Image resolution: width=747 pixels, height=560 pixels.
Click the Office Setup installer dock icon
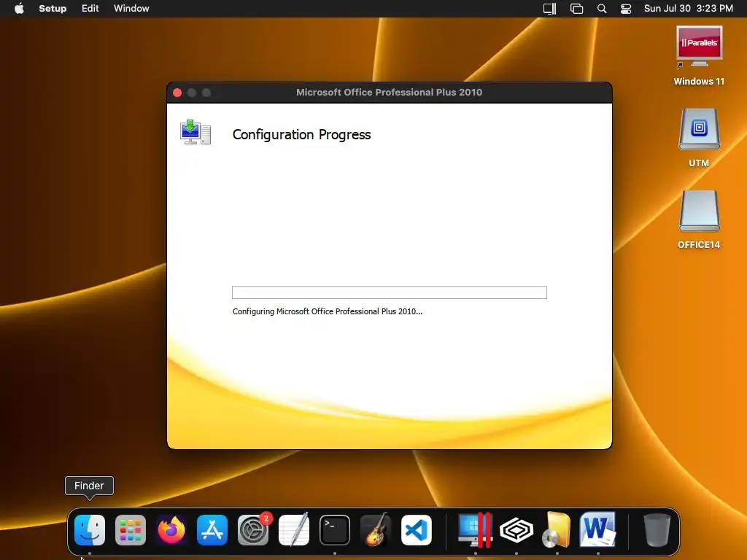pyautogui.click(x=557, y=530)
